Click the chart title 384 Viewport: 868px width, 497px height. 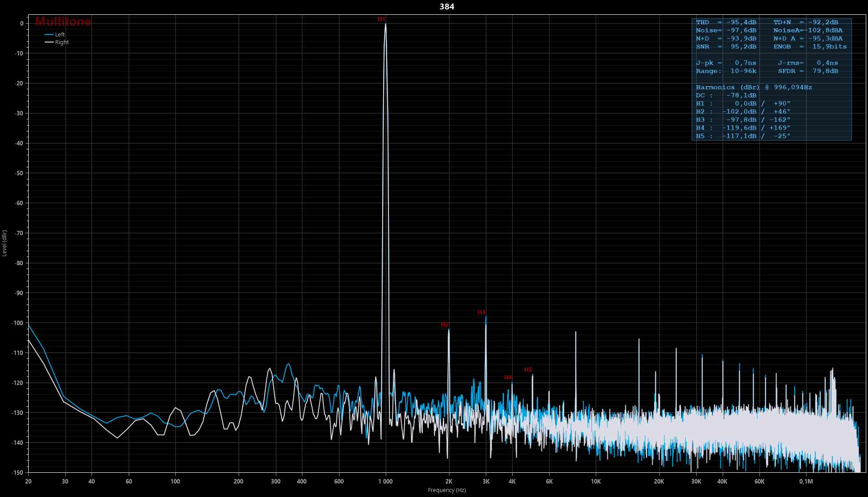click(x=447, y=7)
